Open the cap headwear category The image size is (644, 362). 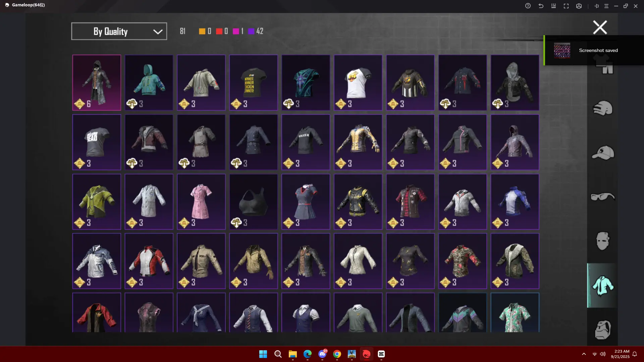click(602, 153)
